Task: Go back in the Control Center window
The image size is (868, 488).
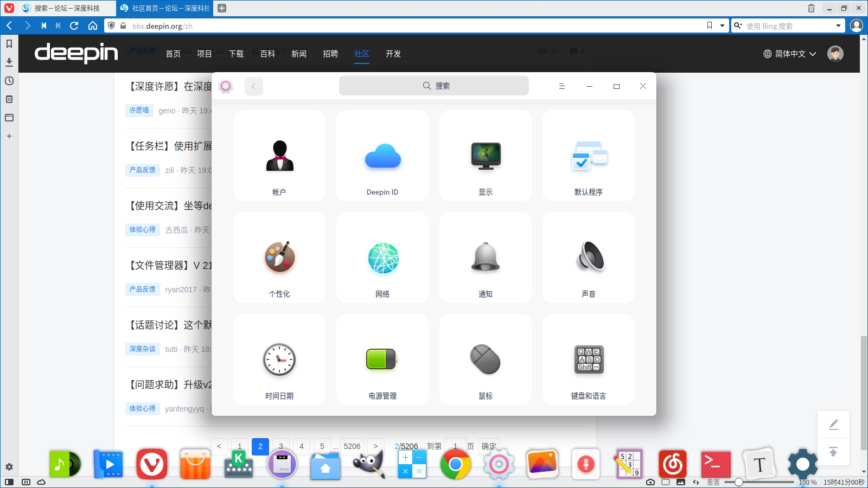Action: pyautogui.click(x=253, y=86)
